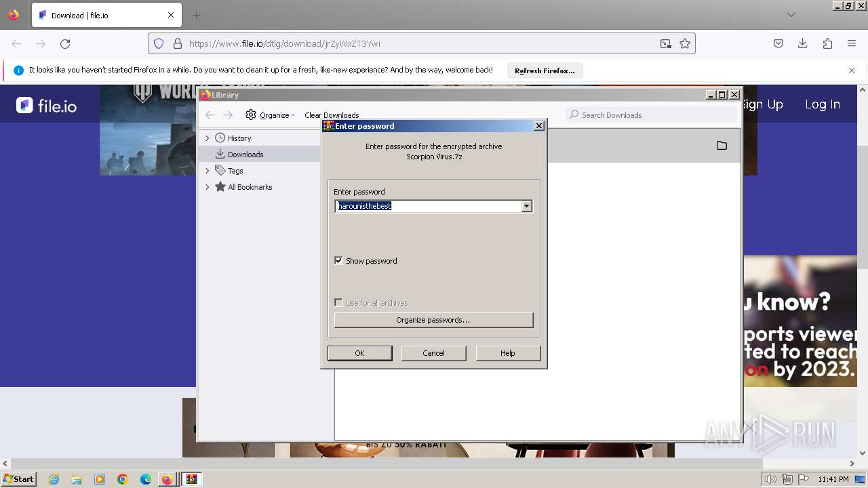Expand the Tags tree item
The height and width of the screenshot is (488, 868).
(208, 171)
